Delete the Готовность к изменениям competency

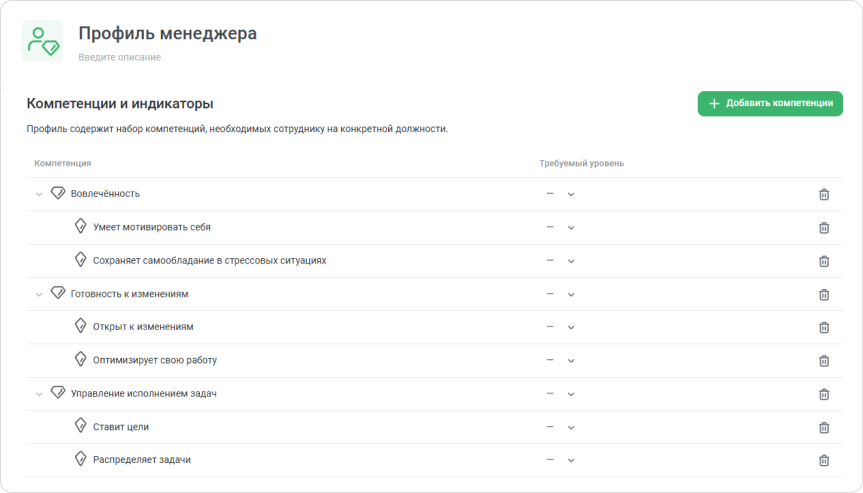(x=824, y=294)
